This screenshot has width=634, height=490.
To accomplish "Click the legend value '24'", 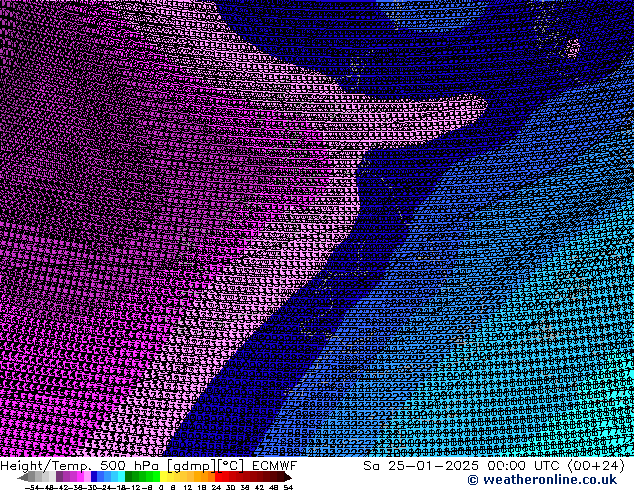I will tap(216, 487).
